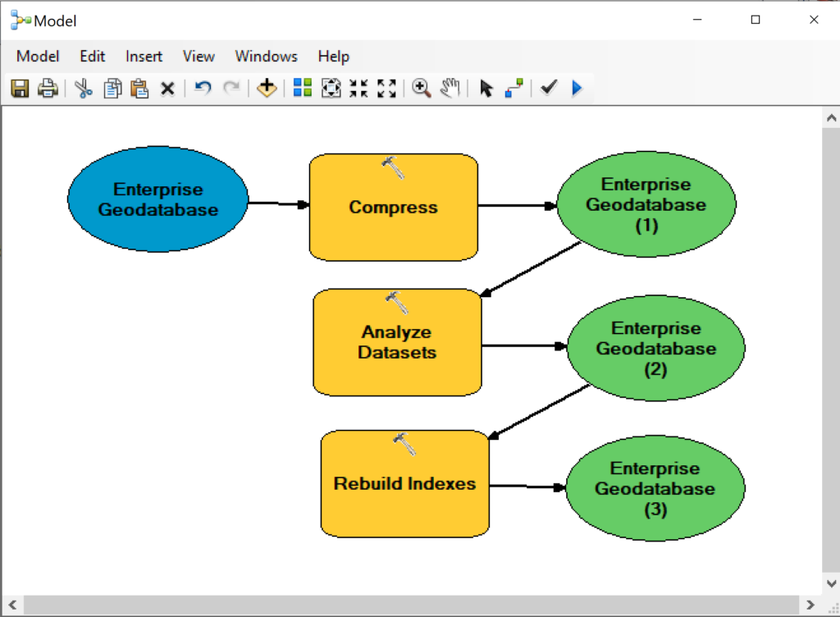The image size is (840, 617).
Task: Click the Undo arrow icon
Action: (x=203, y=89)
